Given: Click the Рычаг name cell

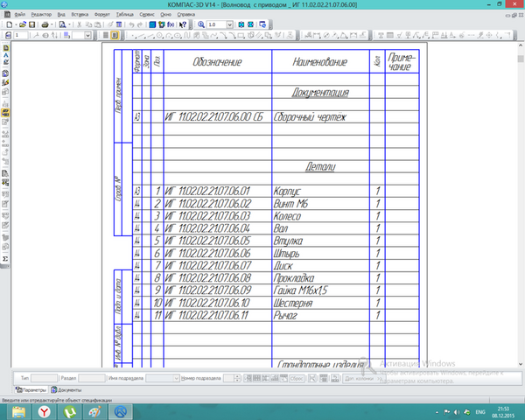Looking at the screenshot, I should tap(320, 315).
